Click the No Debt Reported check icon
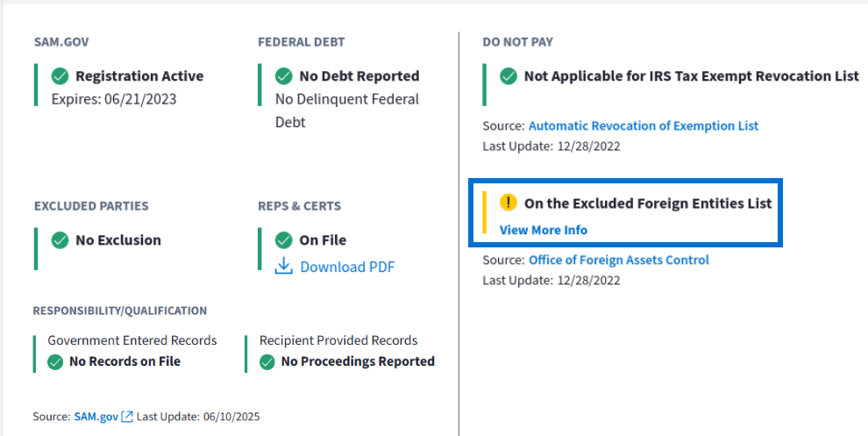 284,76
